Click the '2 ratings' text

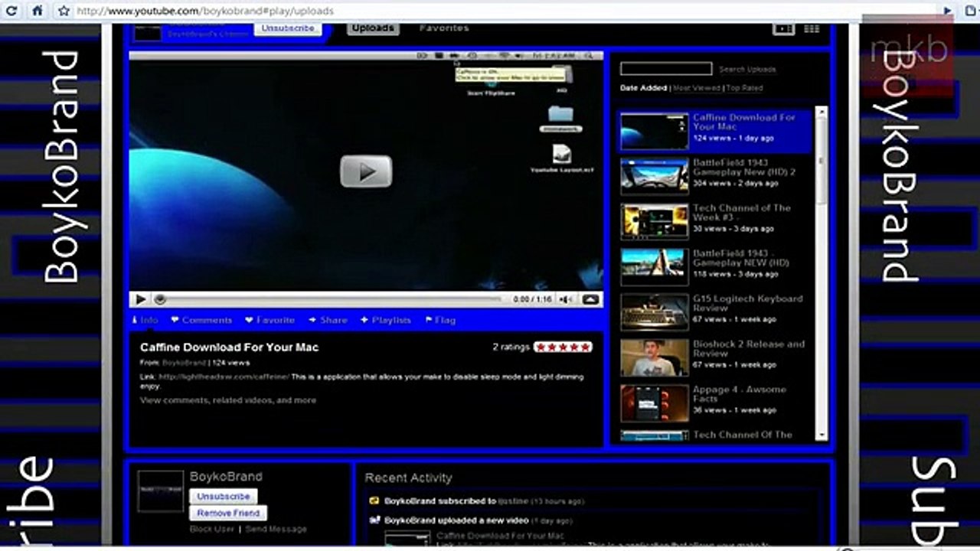pos(511,347)
